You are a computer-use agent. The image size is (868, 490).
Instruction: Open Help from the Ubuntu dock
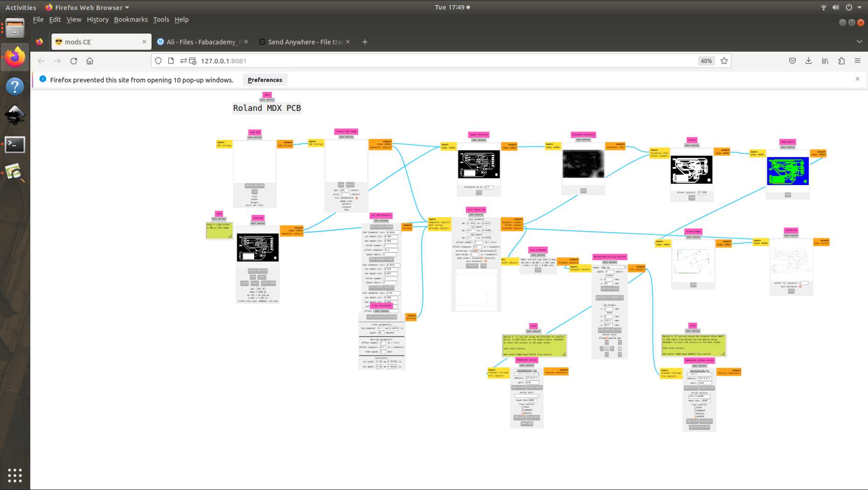[x=15, y=86]
